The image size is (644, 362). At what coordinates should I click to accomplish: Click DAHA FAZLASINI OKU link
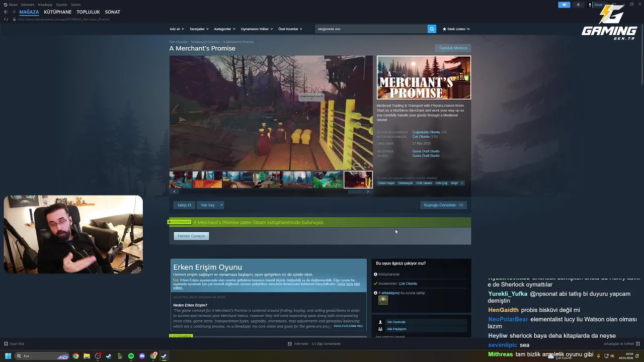click(x=348, y=326)
